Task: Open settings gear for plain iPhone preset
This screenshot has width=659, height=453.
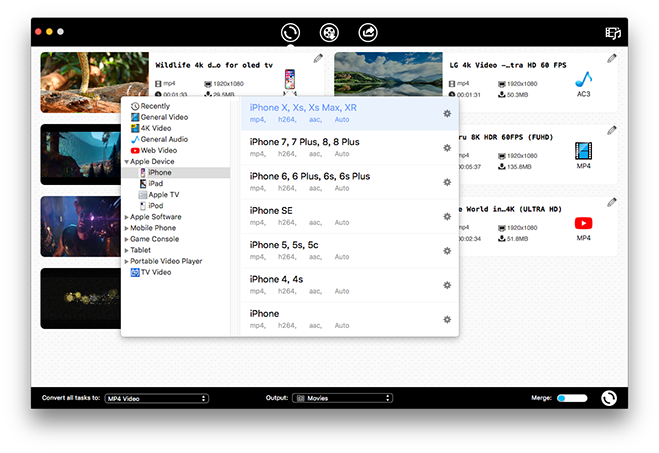Action: [447, 320]
